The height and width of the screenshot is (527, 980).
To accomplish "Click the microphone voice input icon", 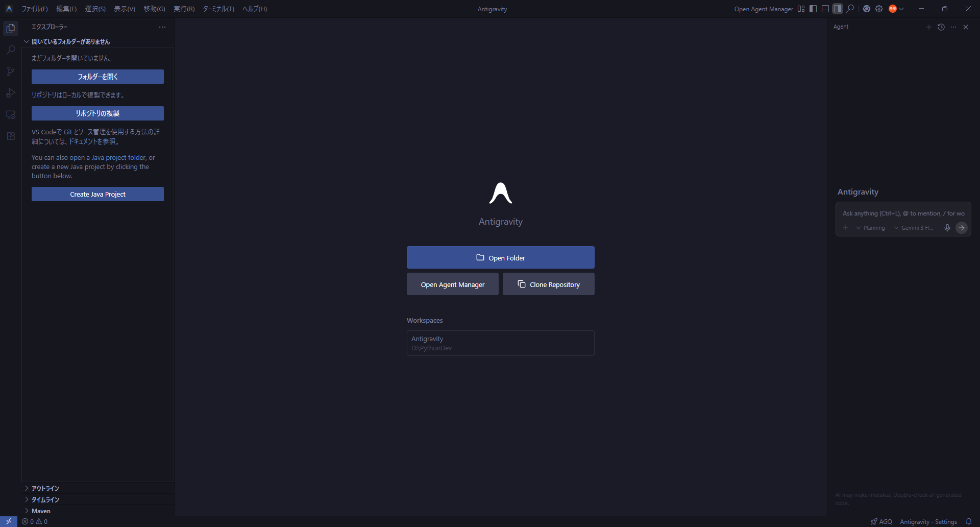I will pyautogui.click(x=947, y=228).
